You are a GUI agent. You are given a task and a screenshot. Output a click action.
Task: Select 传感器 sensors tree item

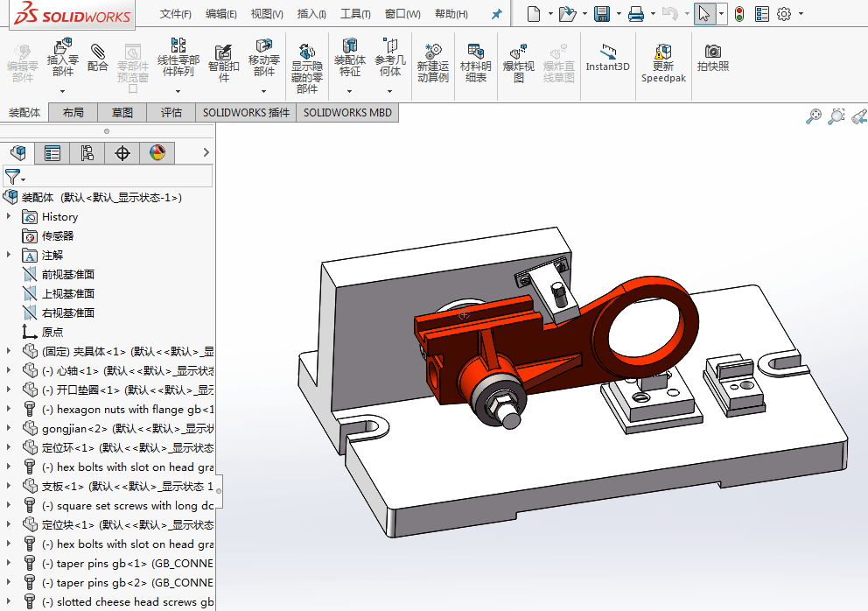coord(58,236)
